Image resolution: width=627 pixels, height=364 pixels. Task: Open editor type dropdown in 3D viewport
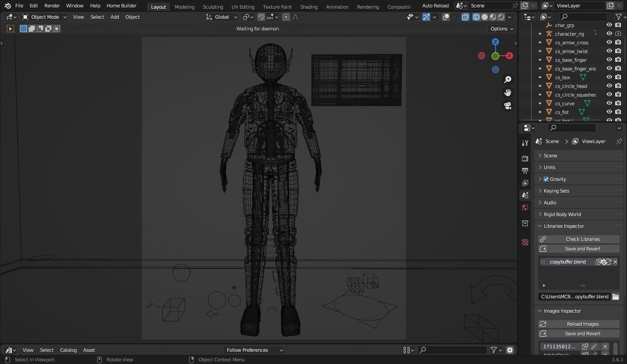pos(11,17)
